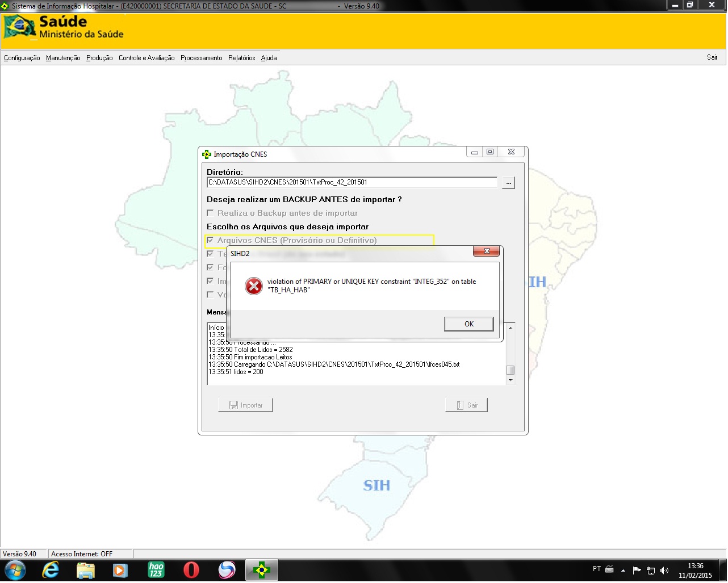Click the Diretório path input field
The image size is (728, 583).
pos(352,183)
